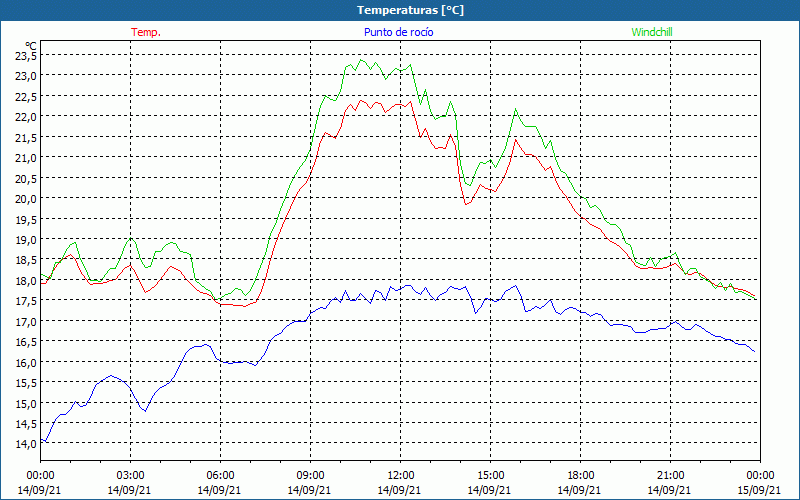Click the 09:00 time axis label

tap(310, 476)
